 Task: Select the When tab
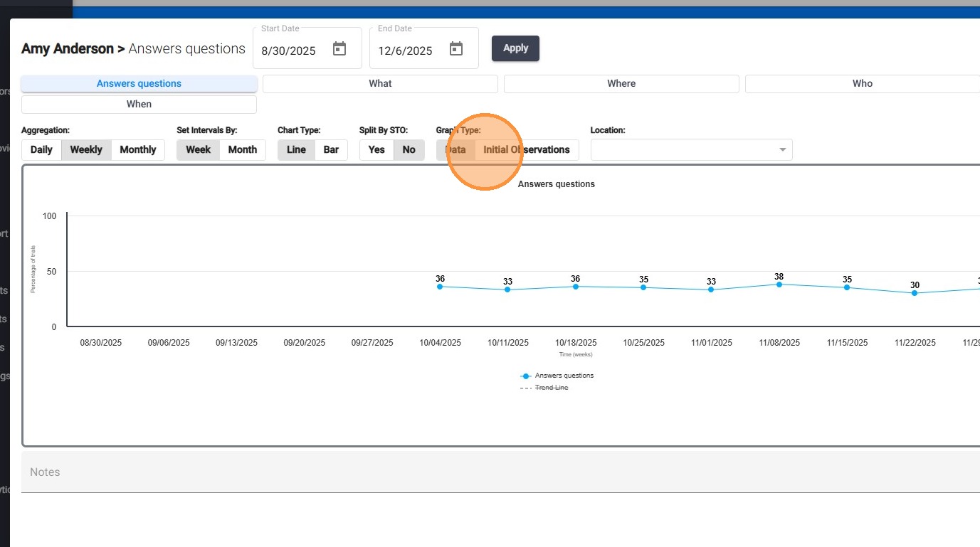pyautogui.click(x=139, y=105)
